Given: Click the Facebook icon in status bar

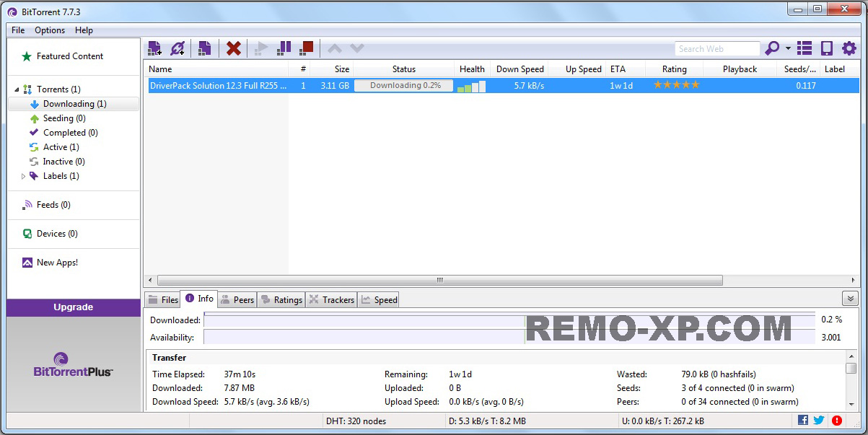Looking at the screenshot, I should point(803,420).
